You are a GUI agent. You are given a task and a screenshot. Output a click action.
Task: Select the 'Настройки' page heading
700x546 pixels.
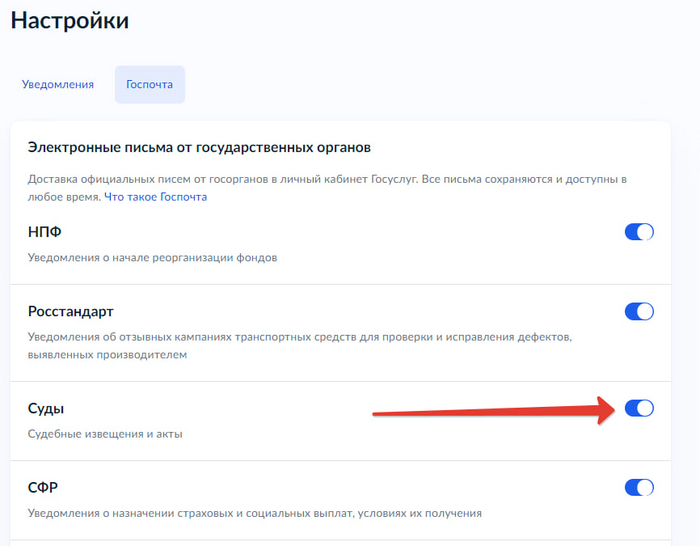(70, 21)
